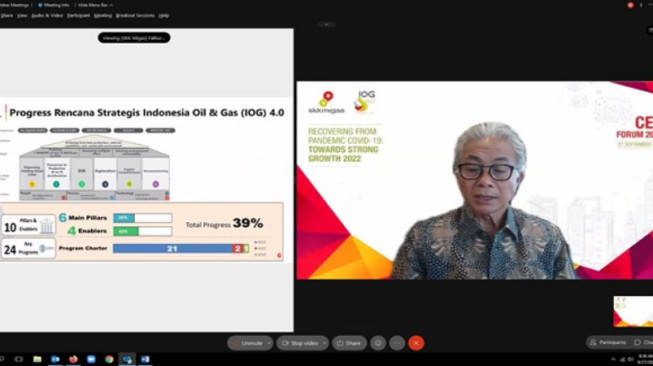Viewport: 653px width, 366px height.
Task: Show hidden system tray icons
Action: coord(613,359)
